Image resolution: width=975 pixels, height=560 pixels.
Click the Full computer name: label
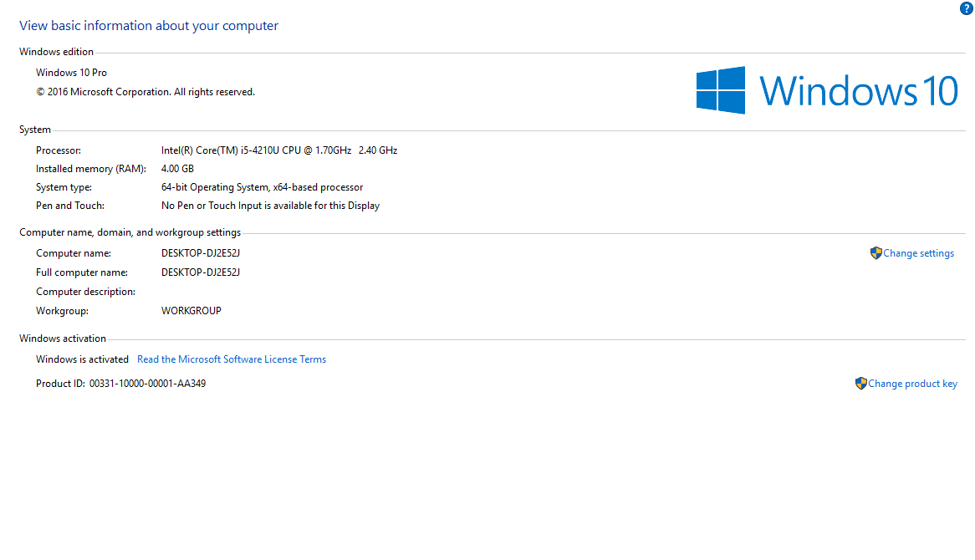coord(82,272)
